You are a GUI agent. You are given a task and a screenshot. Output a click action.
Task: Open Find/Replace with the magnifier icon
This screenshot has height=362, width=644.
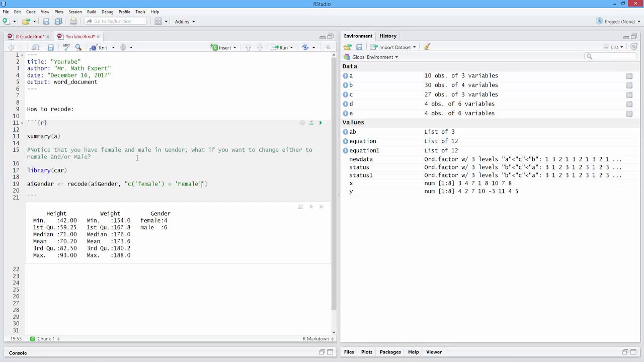[78, 47]
